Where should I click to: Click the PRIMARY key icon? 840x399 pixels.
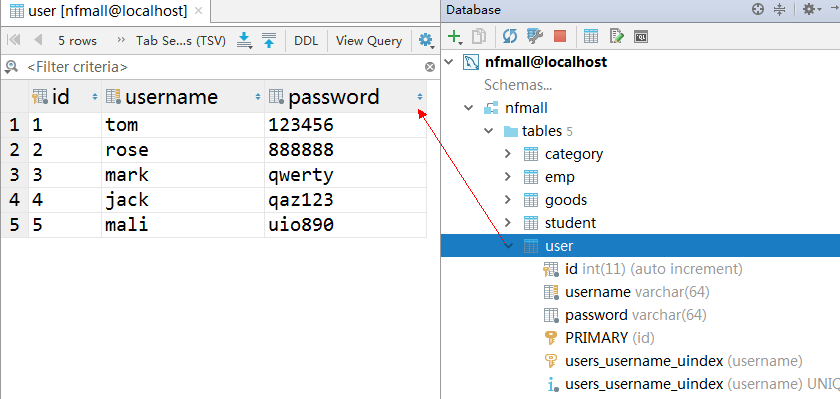(x=551, y=338)
